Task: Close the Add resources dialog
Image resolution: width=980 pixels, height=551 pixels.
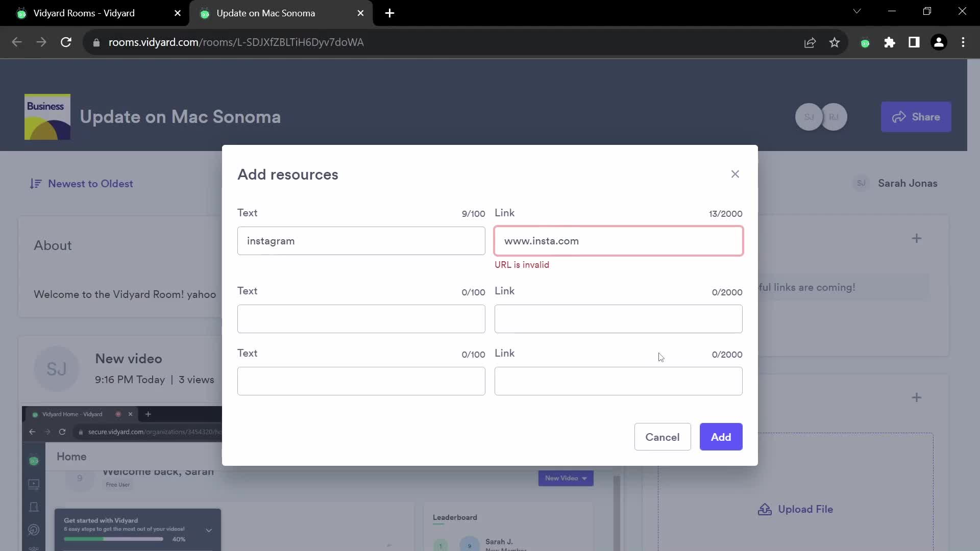Action: tap(735, 174)
